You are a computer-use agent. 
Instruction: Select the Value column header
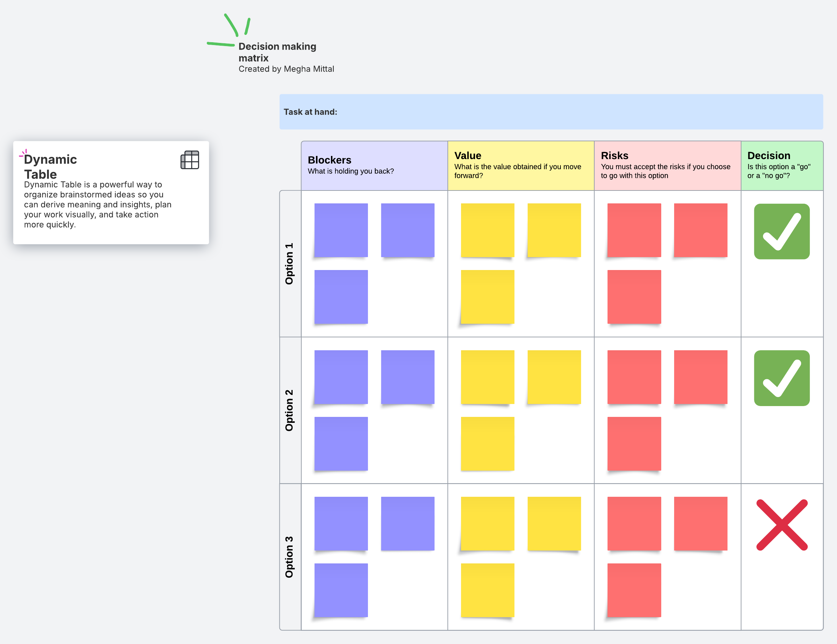click(x=520, y=166)
